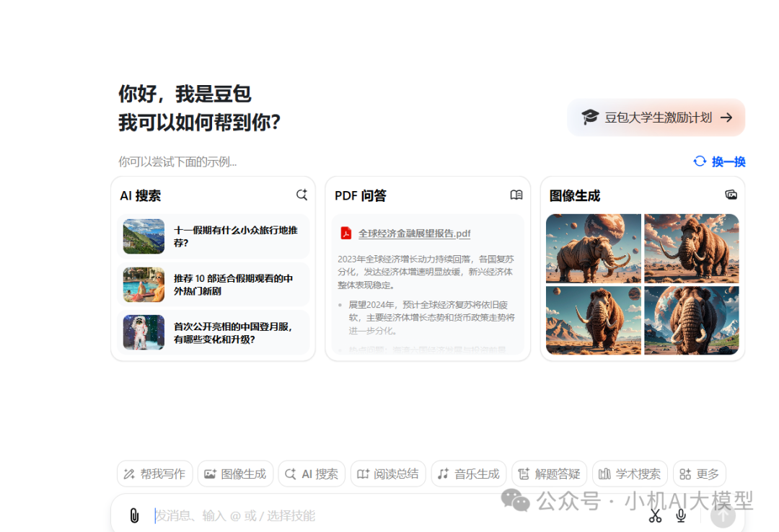Select the 帮我写作 skill chip
Screen dimensions: 779x532
coord(154,474)
